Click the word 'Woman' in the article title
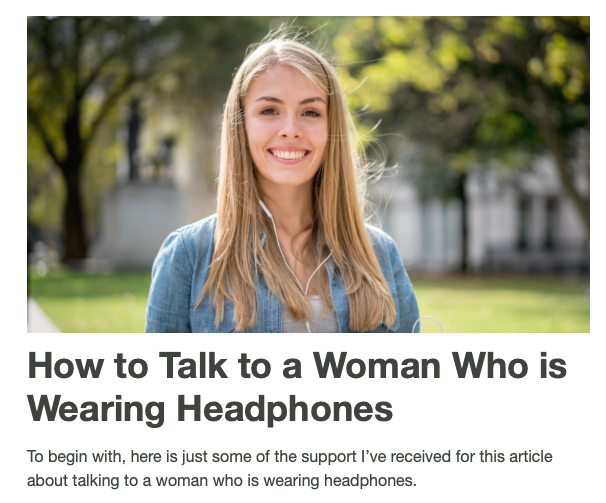Screen dimensions: 606x503 pos(376,366)
